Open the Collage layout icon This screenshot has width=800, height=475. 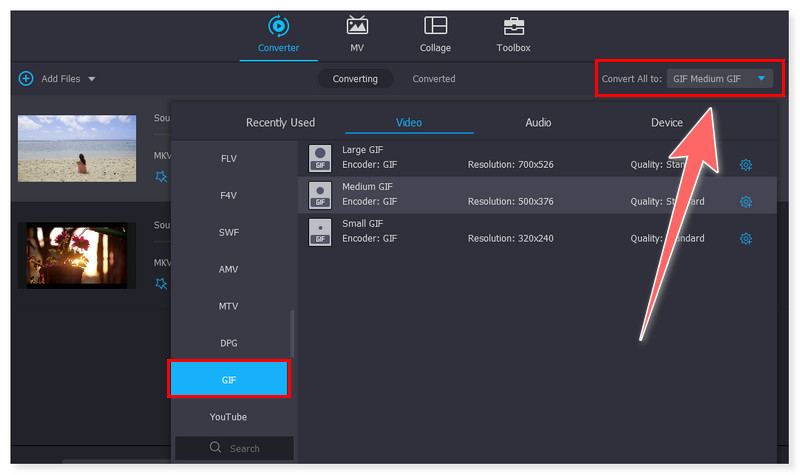pyautogui.click(x=435, y=26)
